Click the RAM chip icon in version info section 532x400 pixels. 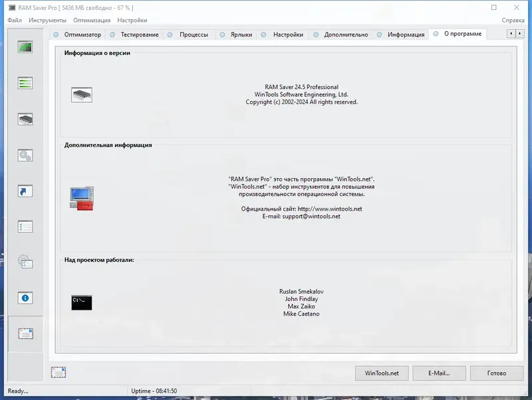82,94
